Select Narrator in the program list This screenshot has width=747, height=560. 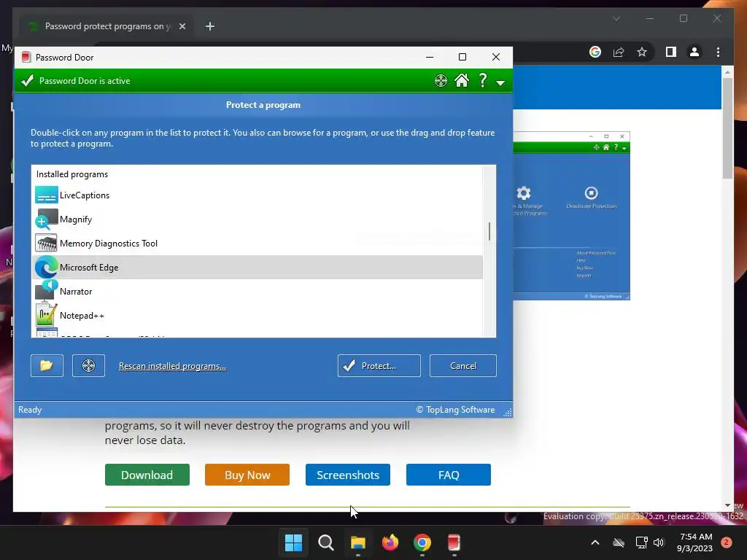click(x=258, y=292)
